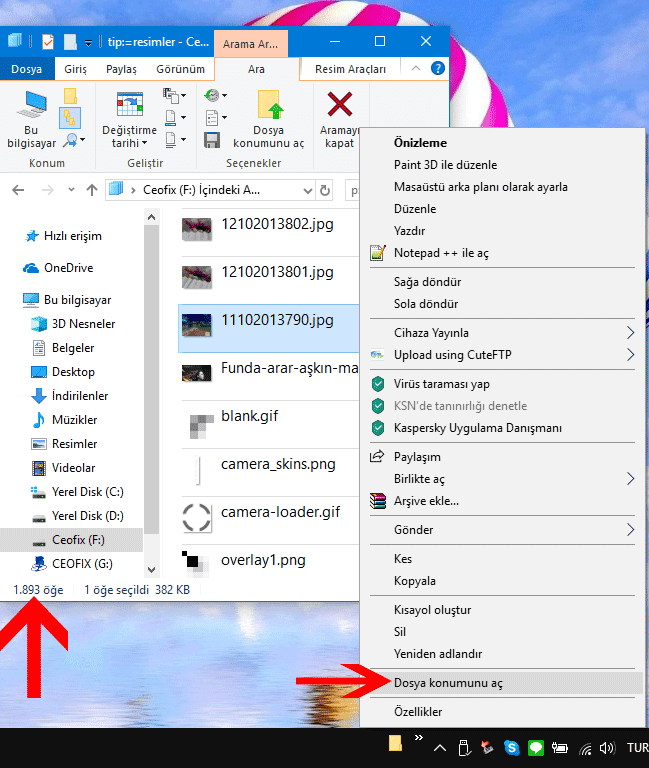
Task: Click the ribbon Dosya konumunu aç button
Action: pyautogui.click(x=268, y=119)
